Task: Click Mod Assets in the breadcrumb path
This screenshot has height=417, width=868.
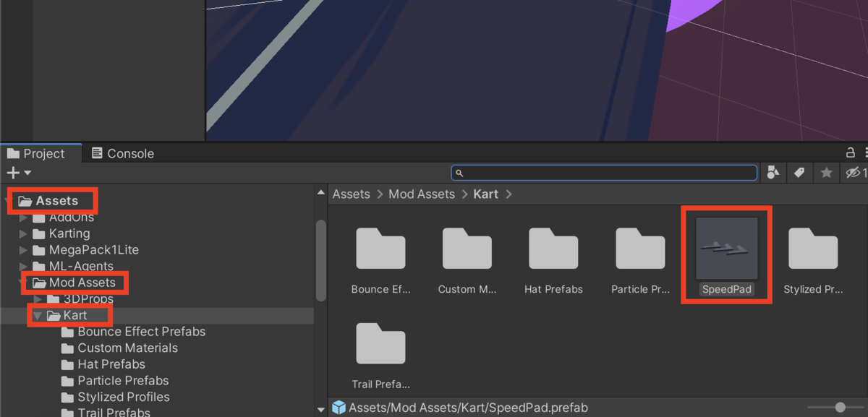Action: pyautogui.click(x=422, y=194)
